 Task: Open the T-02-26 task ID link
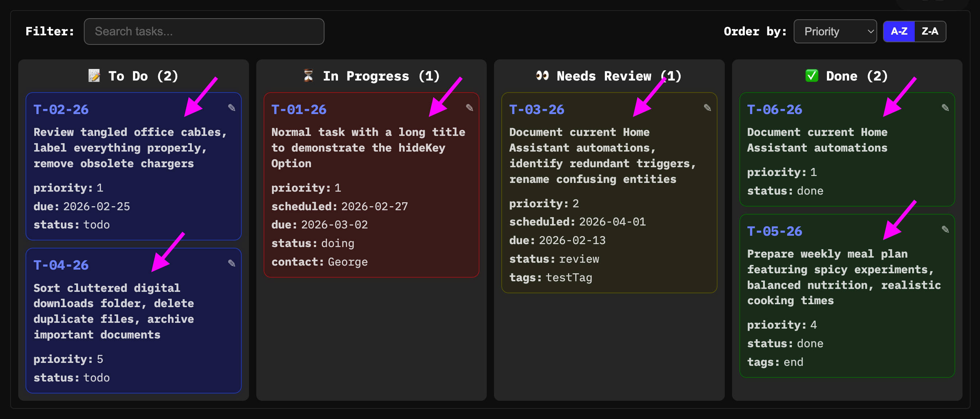point(61,110)
